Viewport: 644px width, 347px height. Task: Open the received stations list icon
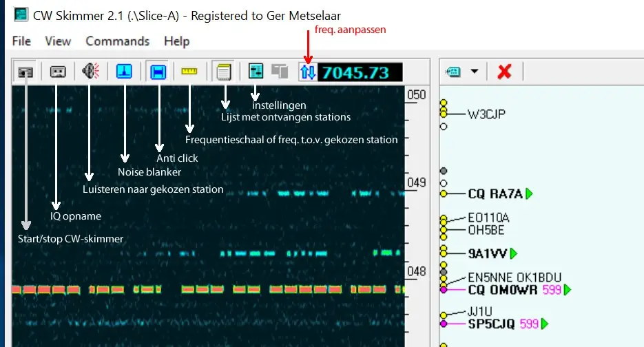click(x=223, y=72)
